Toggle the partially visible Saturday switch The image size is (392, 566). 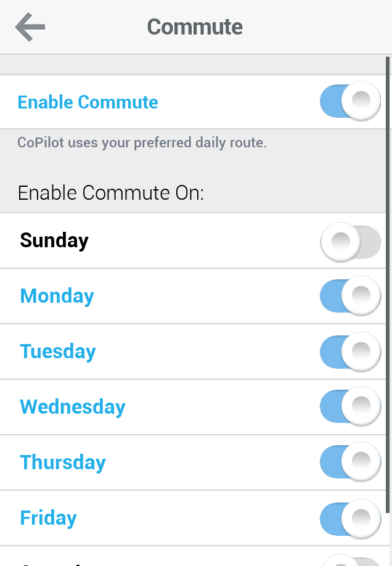point(351,561)
